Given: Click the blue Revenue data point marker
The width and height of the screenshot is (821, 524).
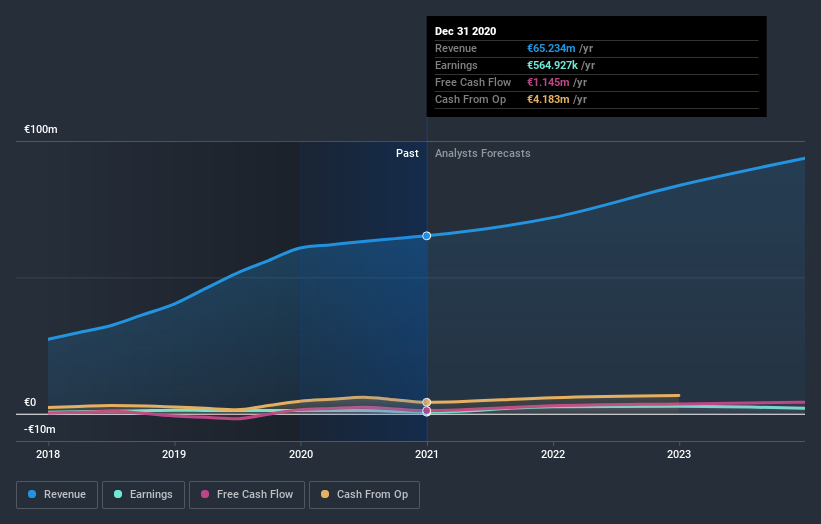Looking at the screenshot, I should [427, 236].
